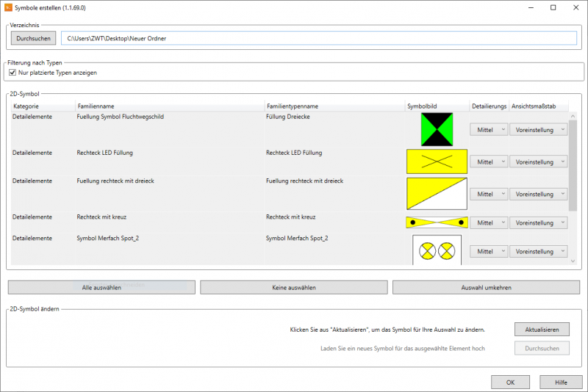Click the app icon in title bar
This screenshot has height=392, width=588.
pyautogui.click(x=9, y=8)
